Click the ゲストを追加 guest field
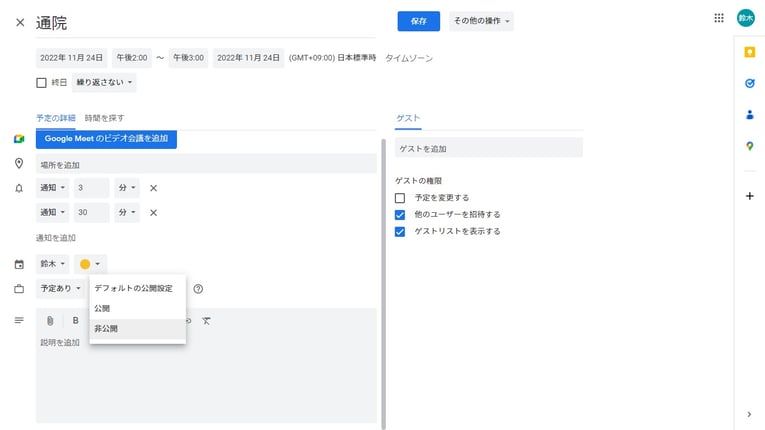The image size is (765, 430). [489, 148]
